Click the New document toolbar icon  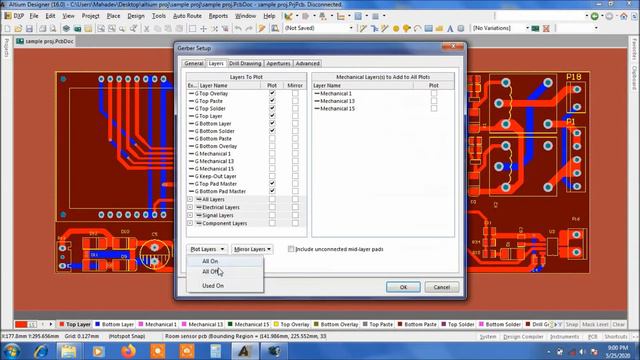coord(7,29)
